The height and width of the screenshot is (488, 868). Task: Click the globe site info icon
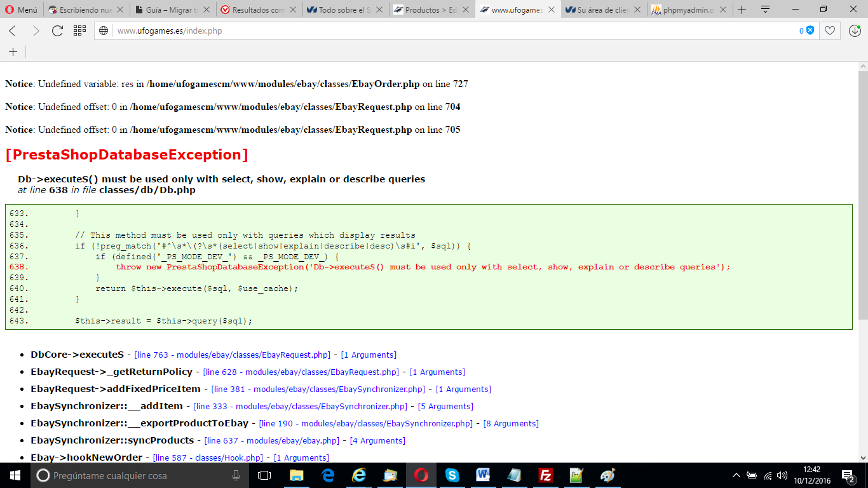(x=104, y=30)
